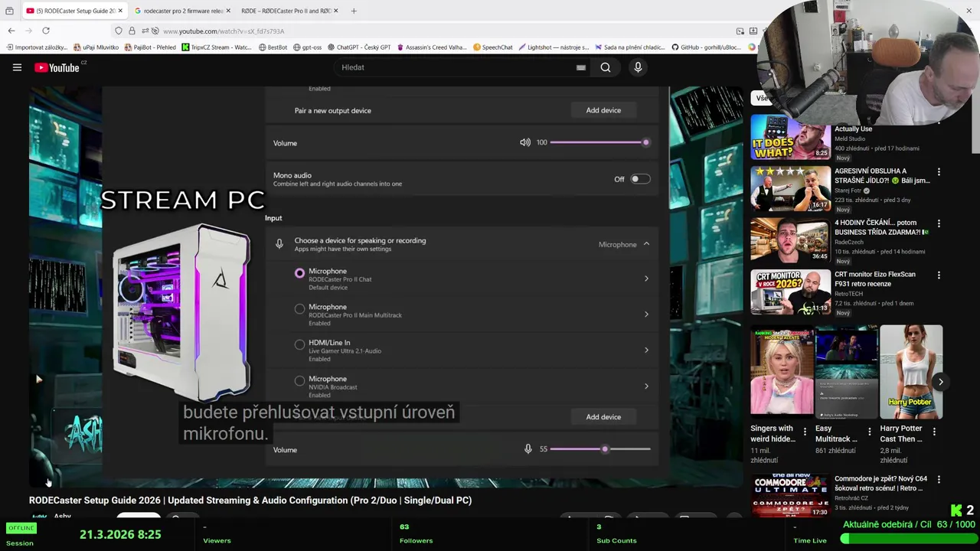Open the BestBot bookmark
This screenshot has width=980, height=551.
273,47
